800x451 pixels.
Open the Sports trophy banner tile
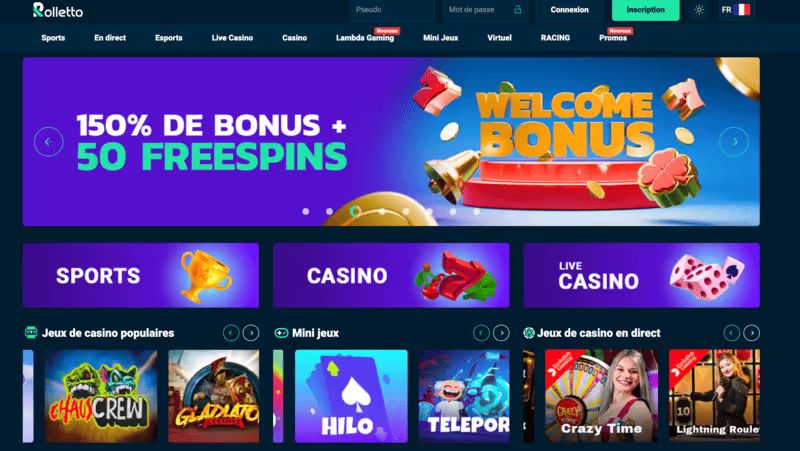[141, 275]
